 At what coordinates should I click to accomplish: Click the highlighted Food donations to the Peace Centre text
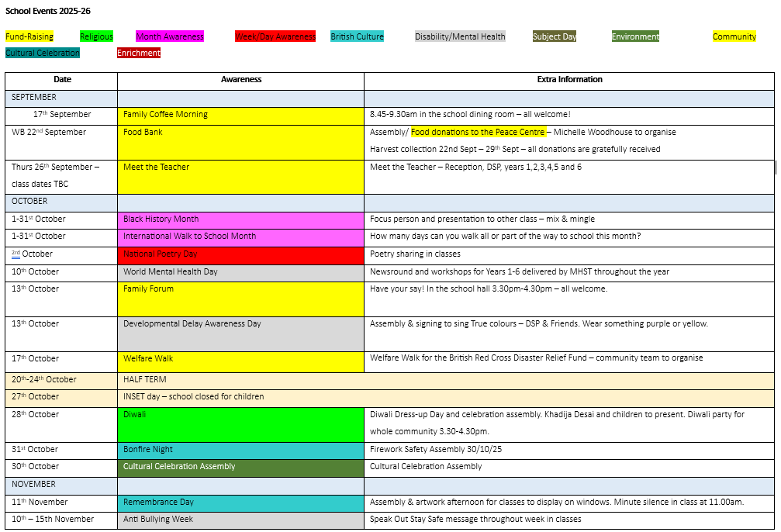pyautogui.click(x=478, y=133)
